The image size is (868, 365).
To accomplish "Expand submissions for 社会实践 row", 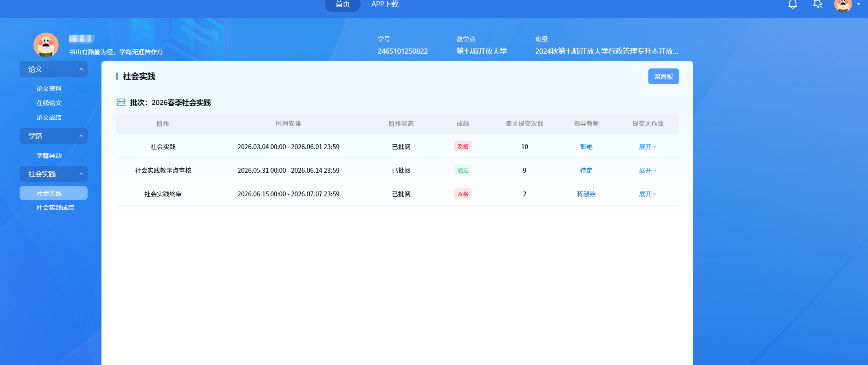I will [x=648, y=147].
